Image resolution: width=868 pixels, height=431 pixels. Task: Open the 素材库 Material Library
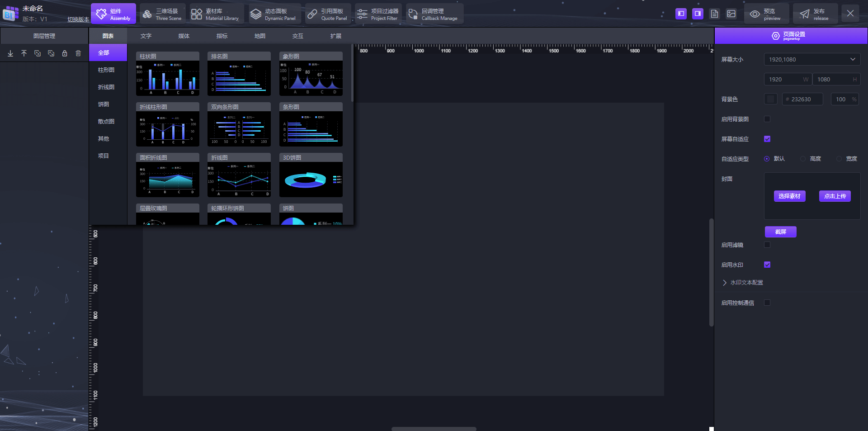pyautogui.click(x=216, y=14)
